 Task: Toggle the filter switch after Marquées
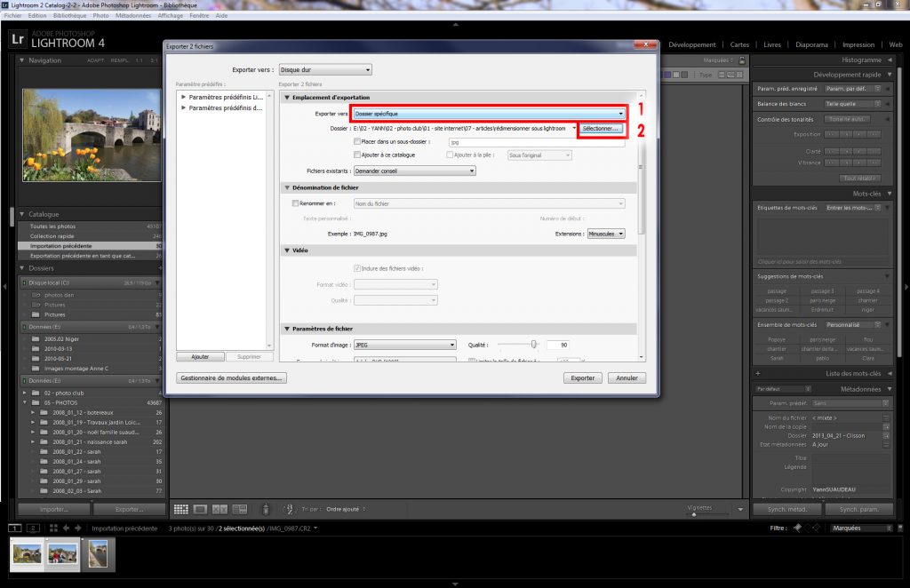900,528
